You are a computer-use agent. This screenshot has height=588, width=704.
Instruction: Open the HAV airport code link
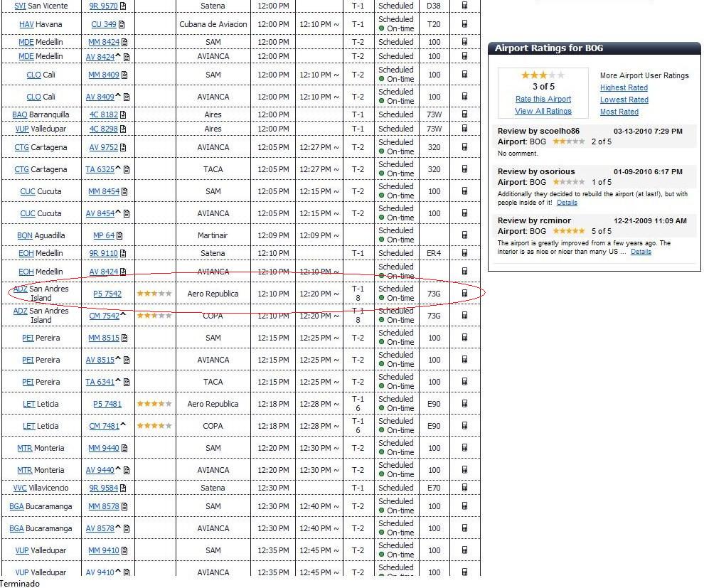coord(26,24)
